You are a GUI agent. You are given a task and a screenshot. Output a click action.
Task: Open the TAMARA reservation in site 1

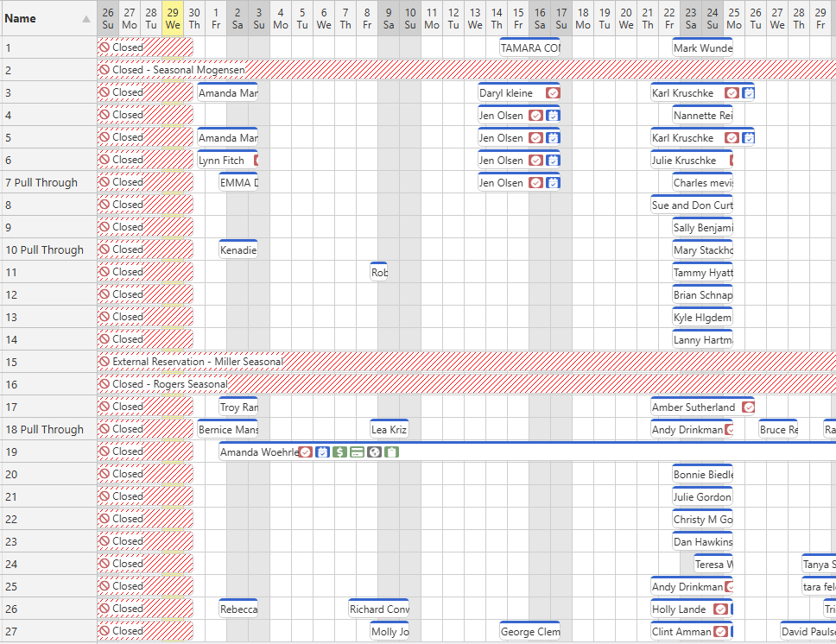pyautogui.click(x=530, y=48)
